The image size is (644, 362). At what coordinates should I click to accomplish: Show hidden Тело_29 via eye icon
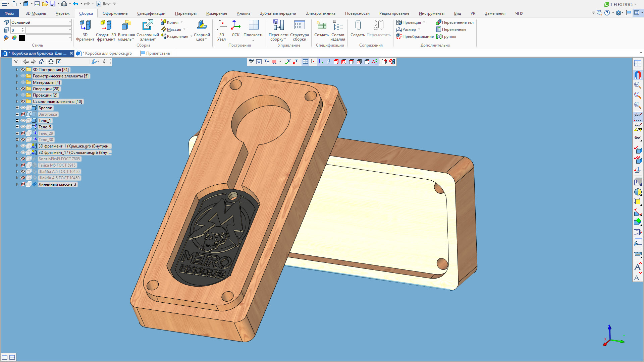pos(23,133)
